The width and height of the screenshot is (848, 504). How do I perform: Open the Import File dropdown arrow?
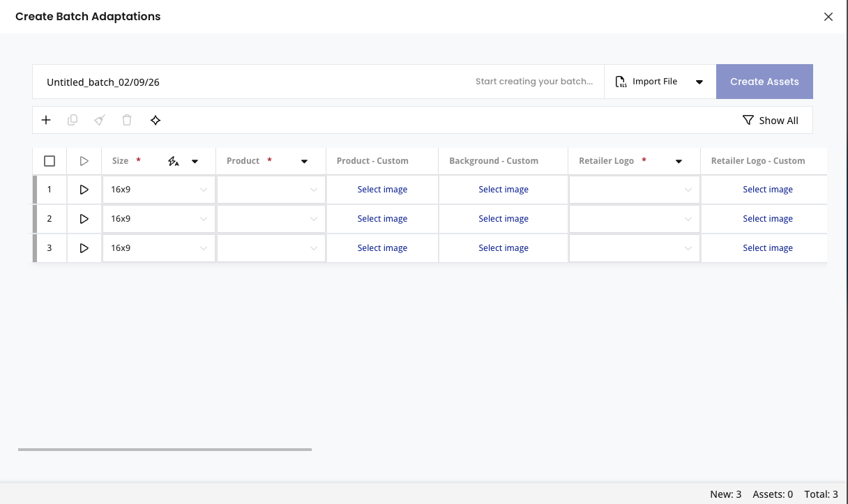(699, 82)
